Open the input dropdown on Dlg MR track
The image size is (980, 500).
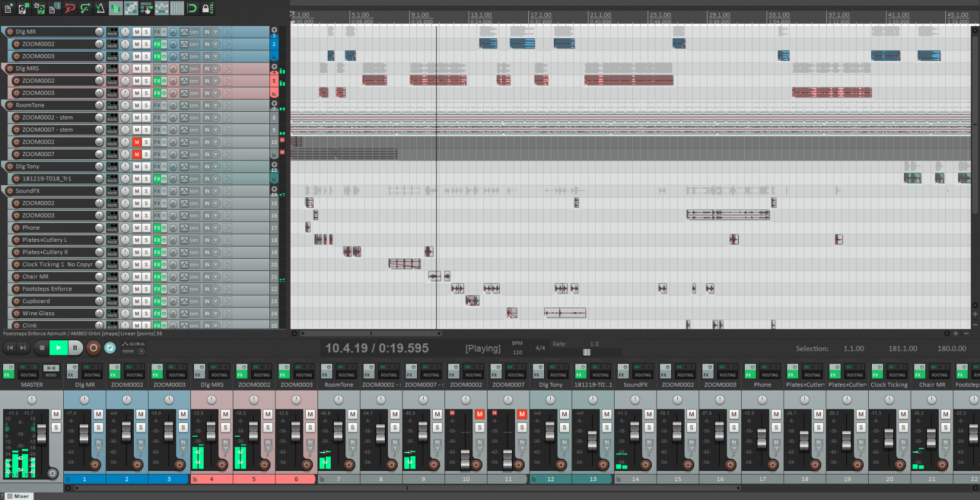215,32
